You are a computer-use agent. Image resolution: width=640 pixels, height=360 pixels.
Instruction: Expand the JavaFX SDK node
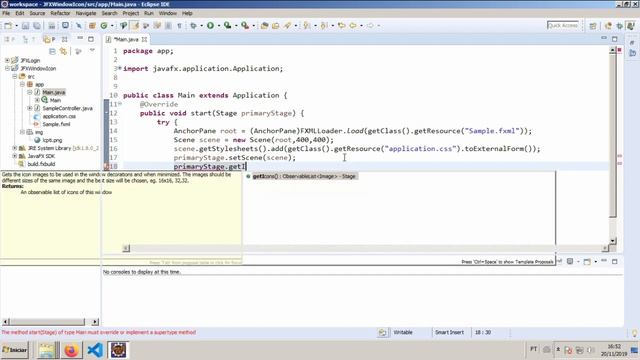[15, 156]
